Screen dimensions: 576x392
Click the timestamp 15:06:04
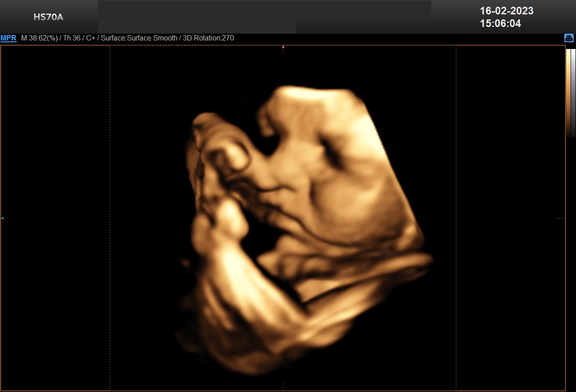click(x=500, y=23)
